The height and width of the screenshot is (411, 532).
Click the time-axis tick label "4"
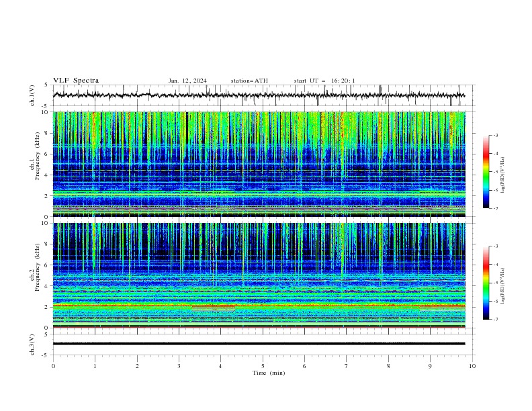click(220, 366)
